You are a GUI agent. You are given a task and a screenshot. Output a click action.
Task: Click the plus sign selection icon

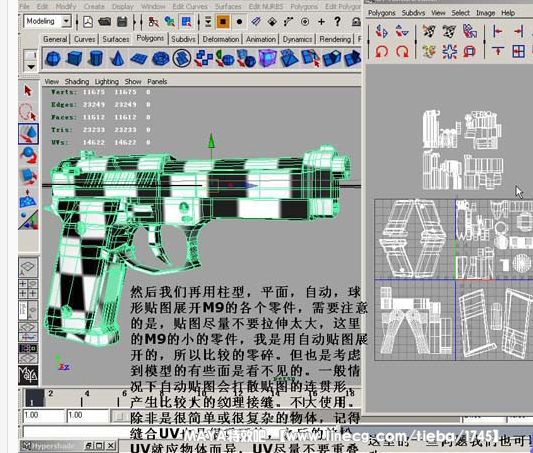point(321,22)
